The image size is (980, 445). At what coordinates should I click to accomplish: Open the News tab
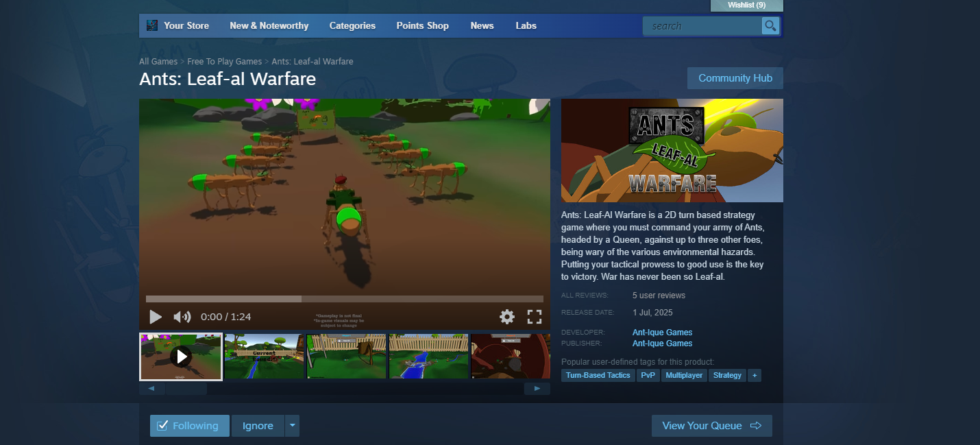(x=482, y=25)
